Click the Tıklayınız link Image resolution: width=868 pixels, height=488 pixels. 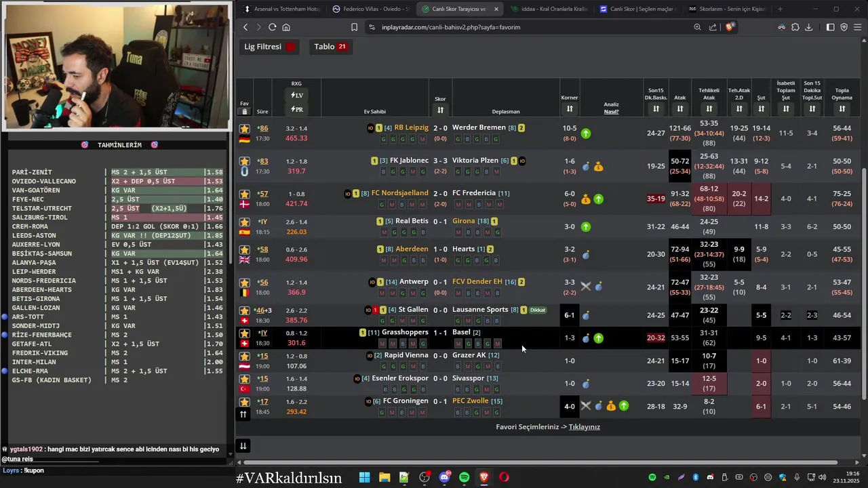pyautogui.click(x=584, y=427)
